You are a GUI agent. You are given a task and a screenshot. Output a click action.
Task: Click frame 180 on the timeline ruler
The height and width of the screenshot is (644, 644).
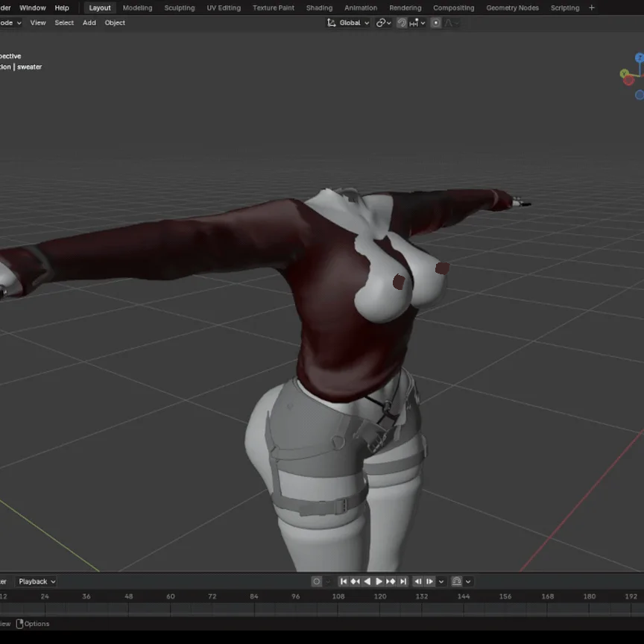point(590,596)
